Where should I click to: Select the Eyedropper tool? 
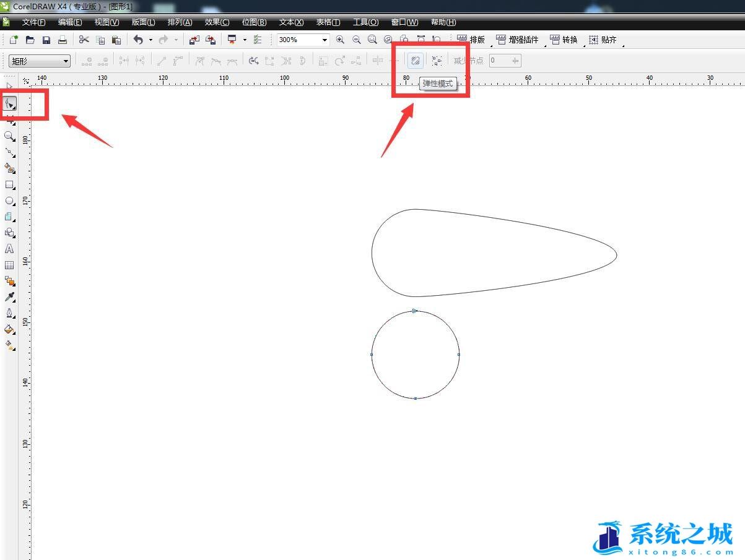(9, 297)
